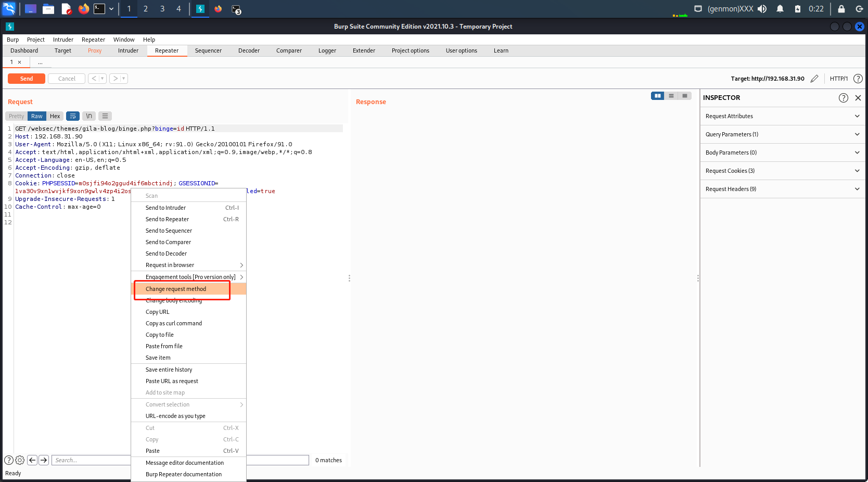This screenshot has height=482, width=868.
Task: Add new Repeater tab with ellipsis
Action: 40,62
